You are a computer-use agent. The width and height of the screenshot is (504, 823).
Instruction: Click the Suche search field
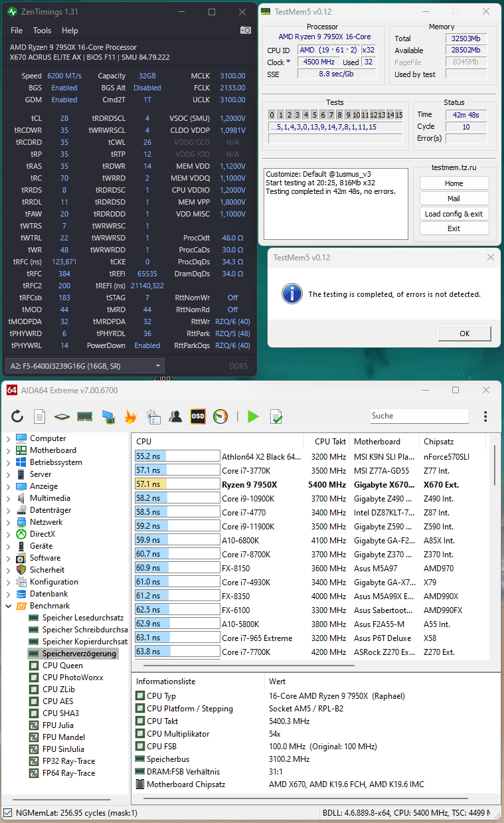pos(419,416)
